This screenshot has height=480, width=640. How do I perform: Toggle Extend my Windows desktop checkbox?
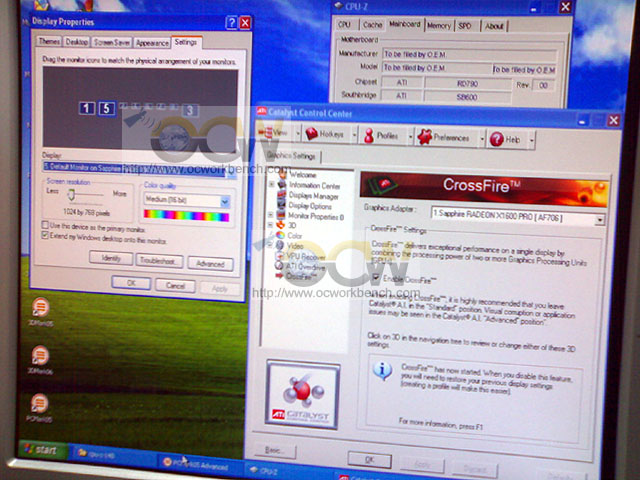[45, 236]
